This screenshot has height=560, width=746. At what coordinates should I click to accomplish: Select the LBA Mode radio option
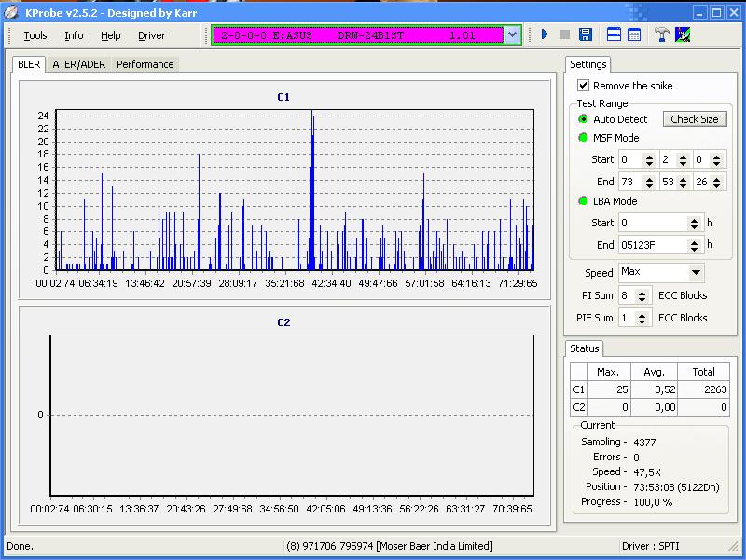pos(583,201)
